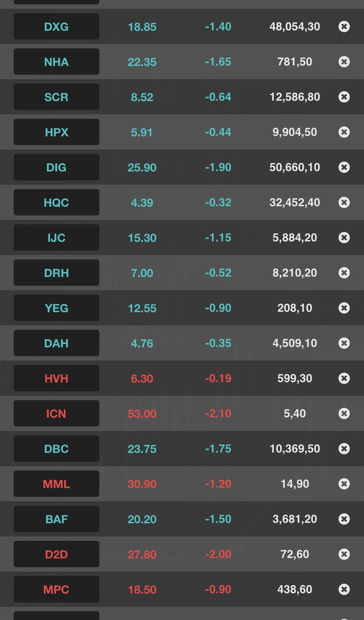The width and height of the screenshot is (364, 620).
Task: Delete the YEG row with its X icon
Action: point(344,308)
